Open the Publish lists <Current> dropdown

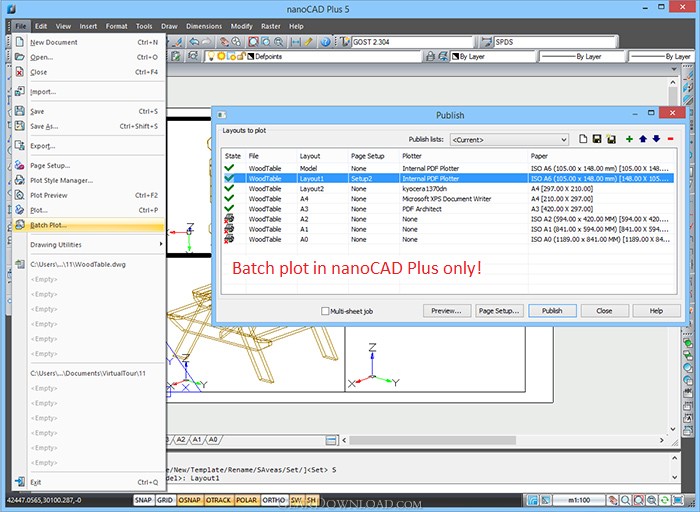pyautogui.click(x=509, y=140)
